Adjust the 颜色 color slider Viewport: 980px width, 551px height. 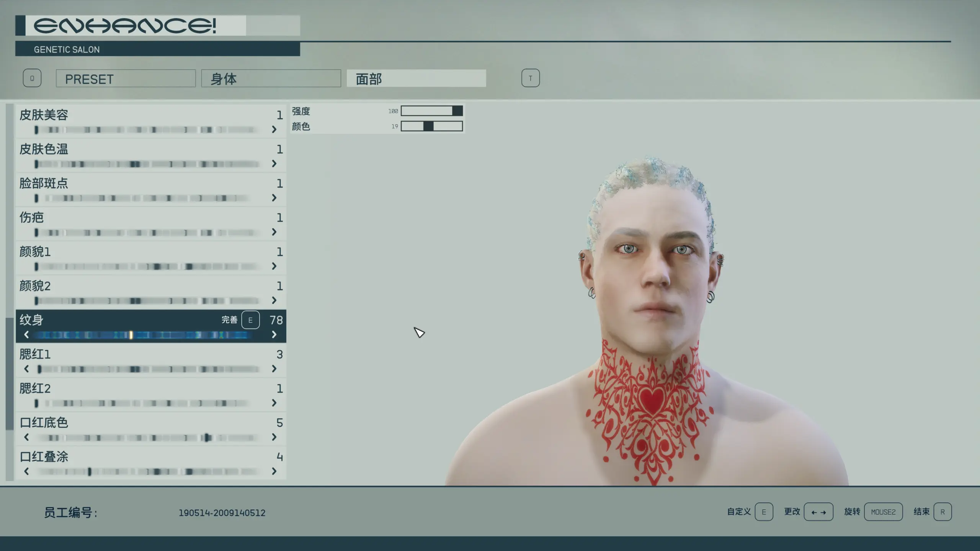coord(431,126)
